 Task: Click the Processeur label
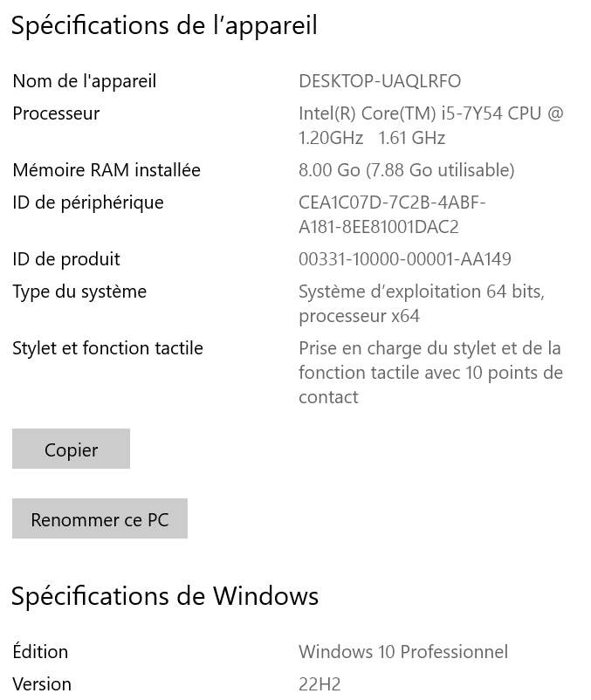[x=56, y=113]
